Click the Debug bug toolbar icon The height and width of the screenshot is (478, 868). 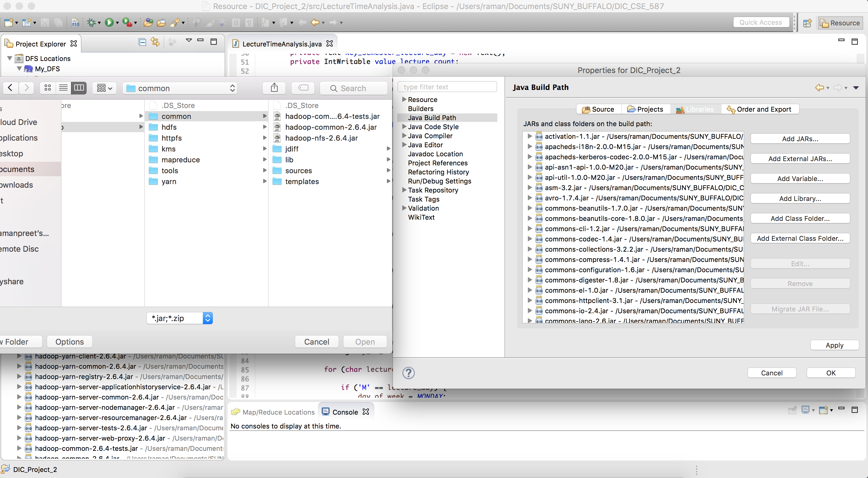pyautogui.click(x=91, y=23)
